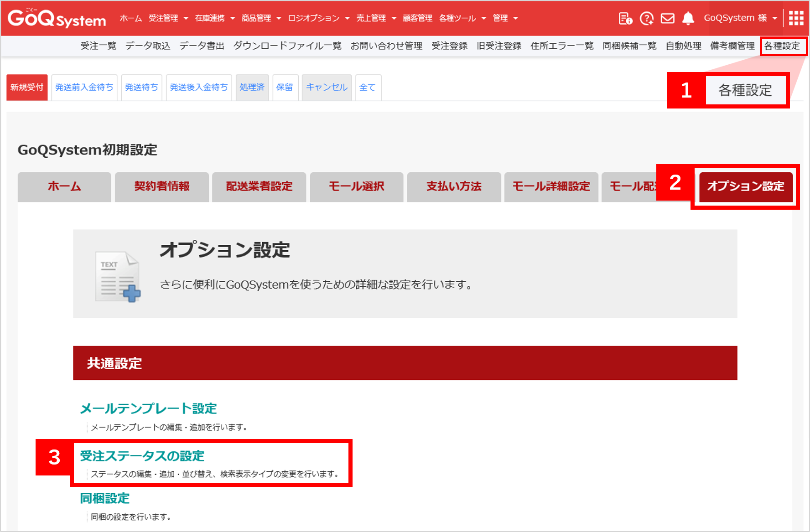Open 受注ステータスの設定 link
This screenshot has width=810, height=532.
coord(142,456)
